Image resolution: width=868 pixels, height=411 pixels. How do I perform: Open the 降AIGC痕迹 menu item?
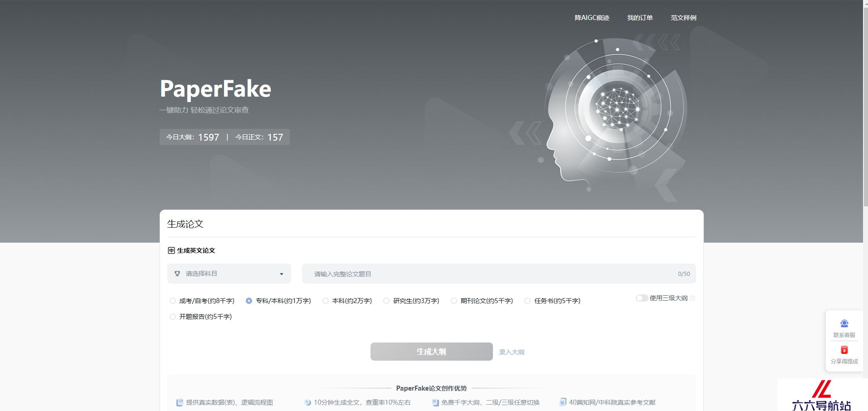point(592,18)
